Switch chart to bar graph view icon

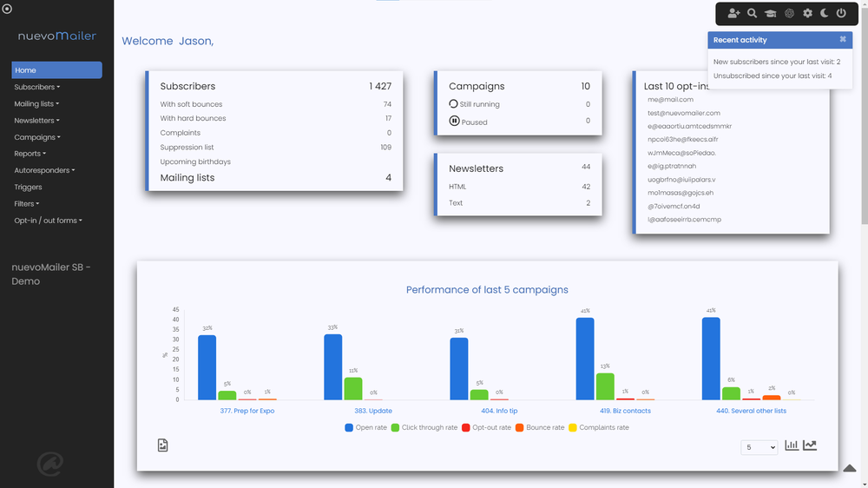pyautogui.click(x=792, y=445)
